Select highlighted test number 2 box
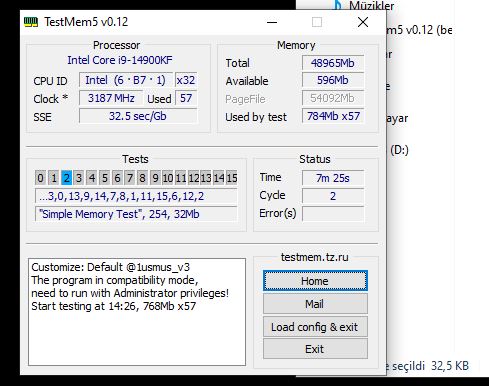 [x=66, y=178]
